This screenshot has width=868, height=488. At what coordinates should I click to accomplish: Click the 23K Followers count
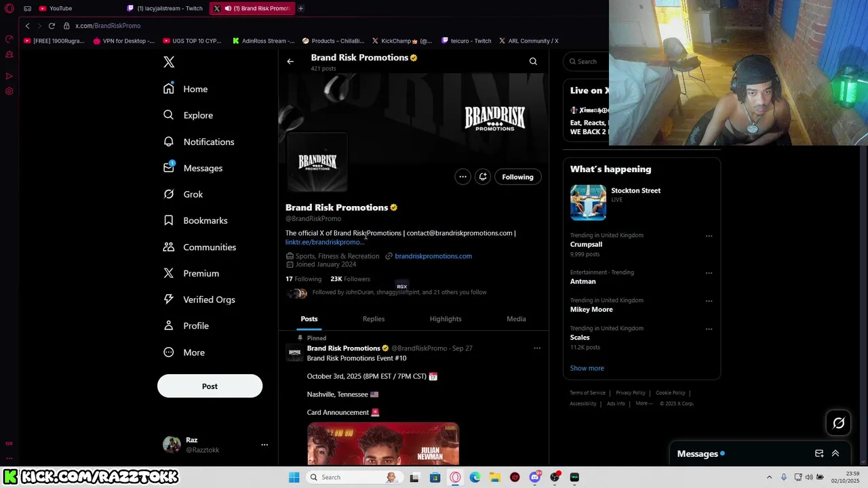350,279
